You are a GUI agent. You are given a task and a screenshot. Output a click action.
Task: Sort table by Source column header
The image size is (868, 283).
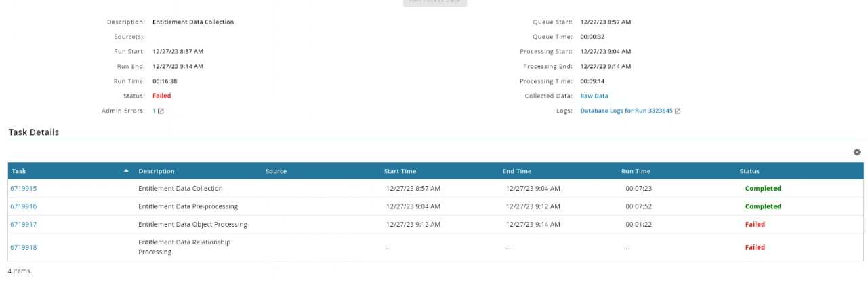point(276,171)
